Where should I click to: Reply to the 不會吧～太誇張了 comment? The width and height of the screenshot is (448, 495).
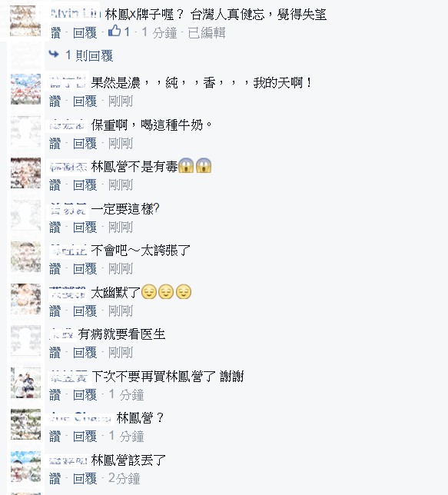[x=85, y=269]
